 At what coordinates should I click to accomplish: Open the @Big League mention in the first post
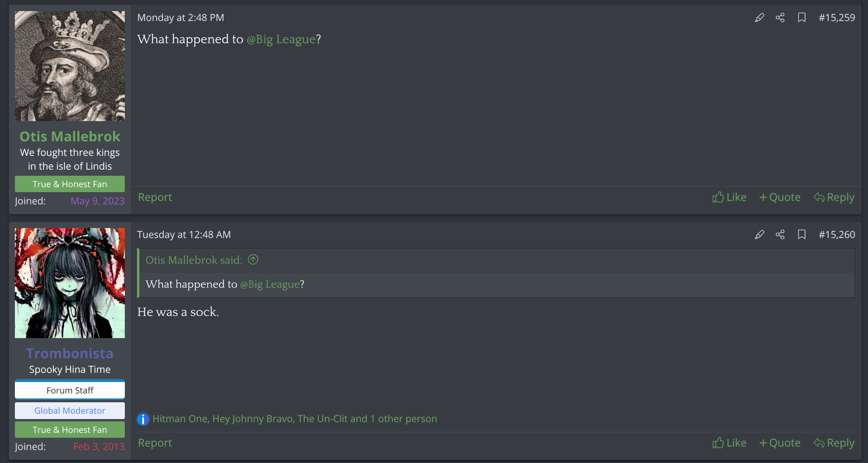(281, 39)
